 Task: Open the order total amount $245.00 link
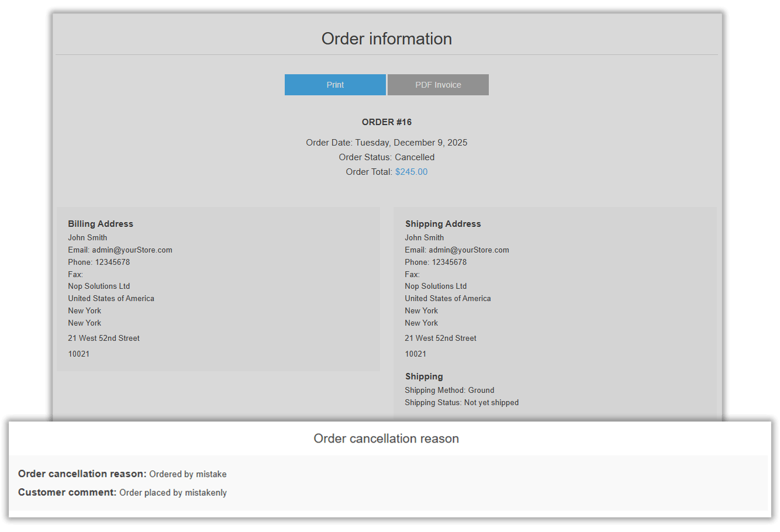pyautogui.click(x=411, y=171)
